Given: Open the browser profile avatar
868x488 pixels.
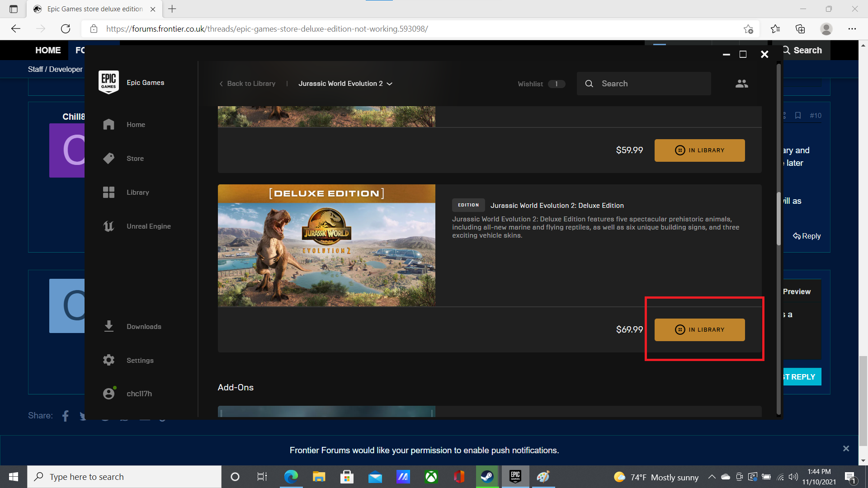Looking at the screenshot, I should click(826, 29).
